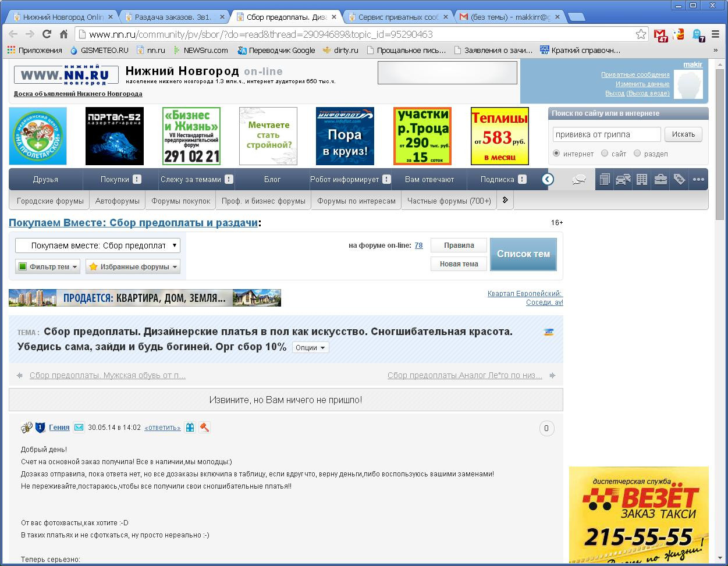Screen dimensions: 728x566
Task: Open the "Блог" menu item
Action: [x=272, y=179]
